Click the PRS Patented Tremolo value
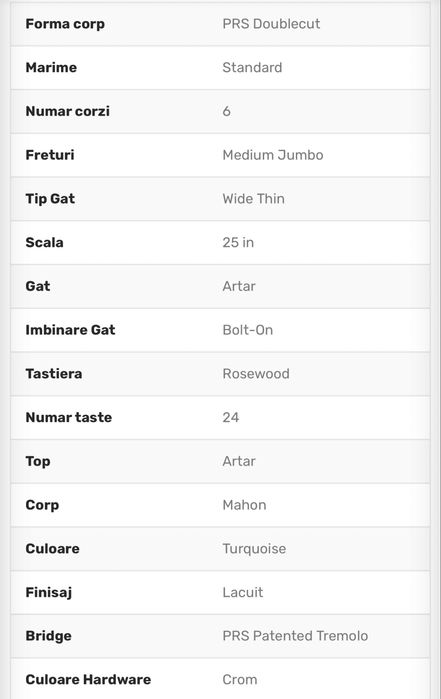441x699 pixels. 295,636
